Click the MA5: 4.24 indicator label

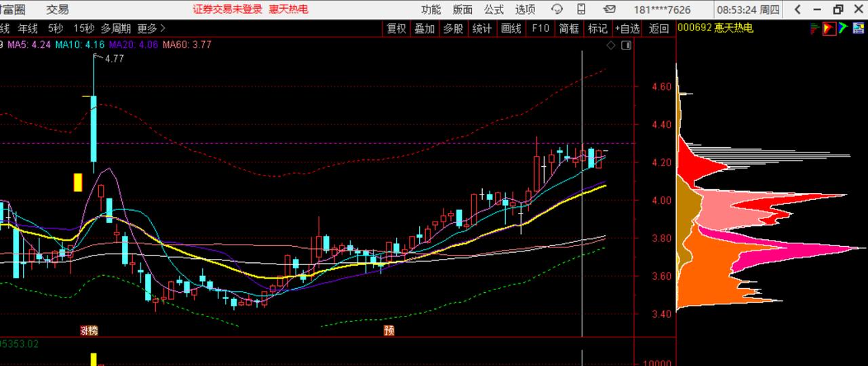point(28,45)
